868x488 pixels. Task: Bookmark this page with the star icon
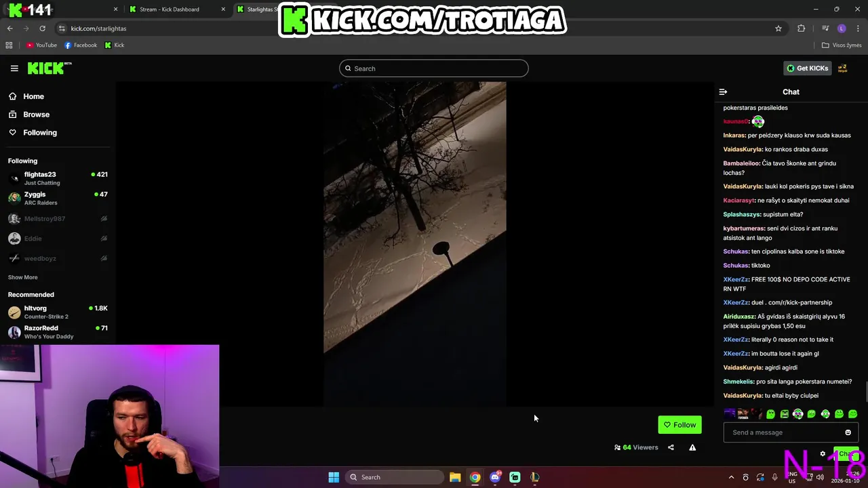pyautogui.click(x=778, y=28)
